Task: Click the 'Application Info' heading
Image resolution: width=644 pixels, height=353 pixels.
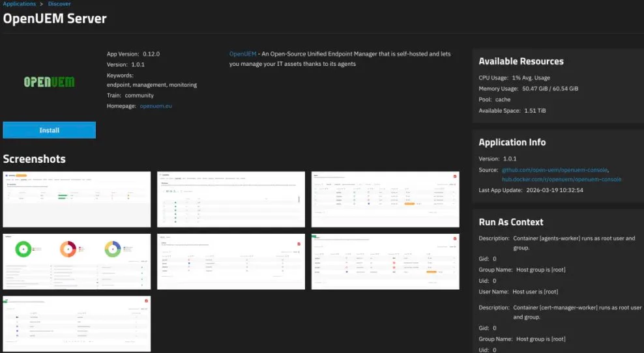Action: pos(512,143)
